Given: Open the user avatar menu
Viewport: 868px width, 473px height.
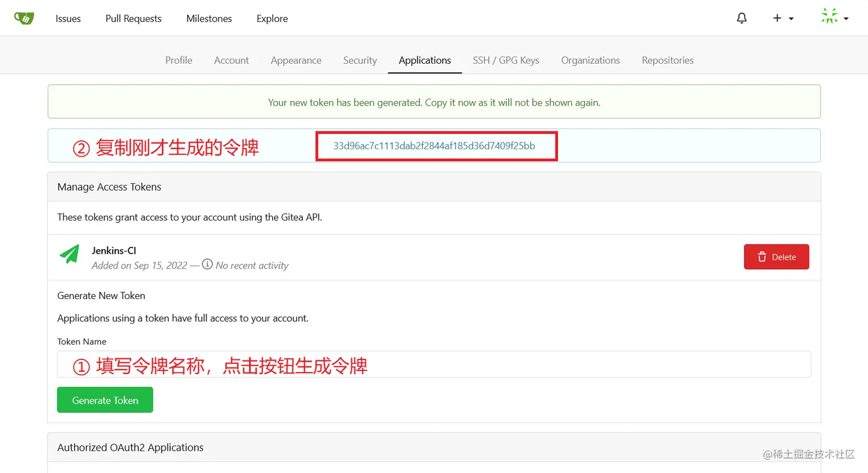Looking at the screenshot, I should pyautogui.click(x=835, y=17).
